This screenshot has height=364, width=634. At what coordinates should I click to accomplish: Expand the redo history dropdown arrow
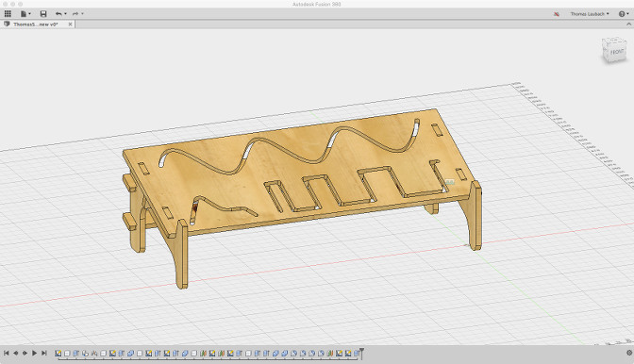[82, 14]
